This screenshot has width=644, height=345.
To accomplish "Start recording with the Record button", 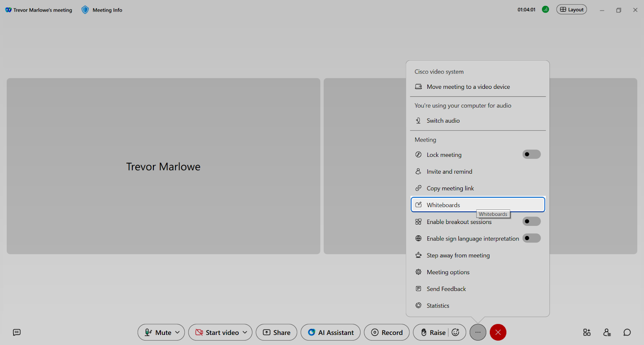I will [387, 333].
